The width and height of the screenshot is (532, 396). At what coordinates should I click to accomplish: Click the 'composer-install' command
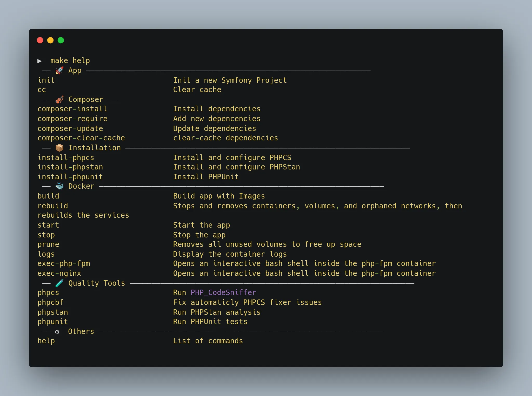pos(72,109)
